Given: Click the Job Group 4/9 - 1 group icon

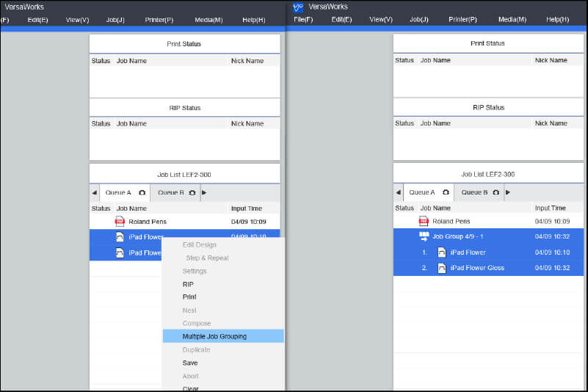Looking at the screenshot, I should tap(424, 236).
